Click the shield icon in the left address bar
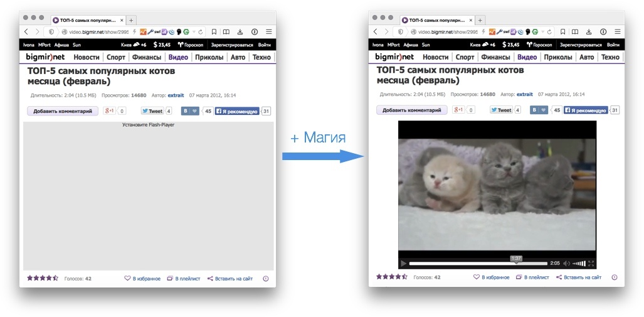644x317 pixels. 51,31
